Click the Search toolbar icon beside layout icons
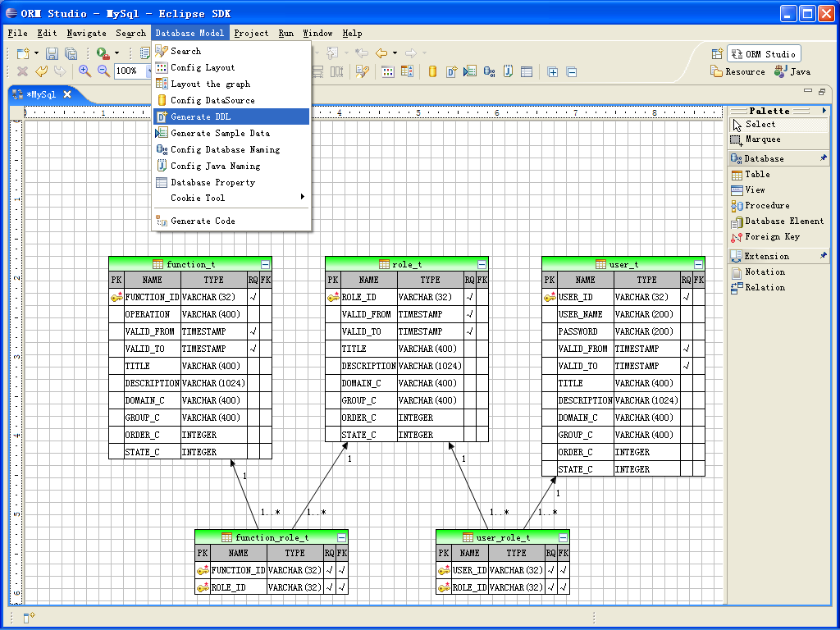This screenshot has width=840, height=630. click(x=363, y=71)
